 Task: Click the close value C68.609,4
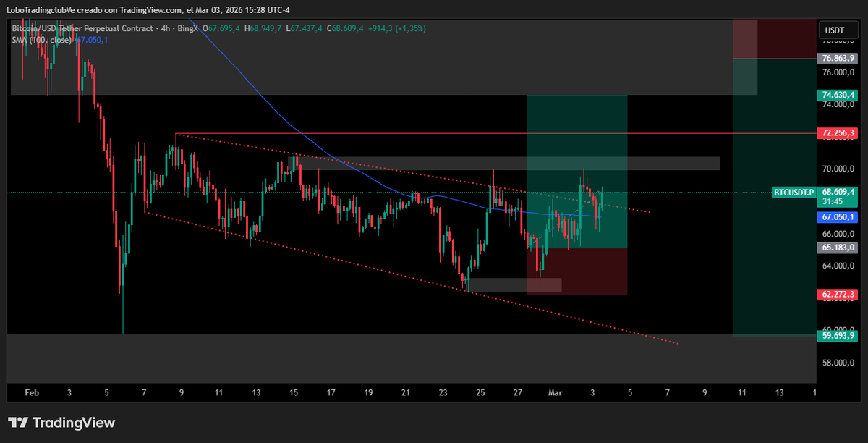tap(346, 28)
